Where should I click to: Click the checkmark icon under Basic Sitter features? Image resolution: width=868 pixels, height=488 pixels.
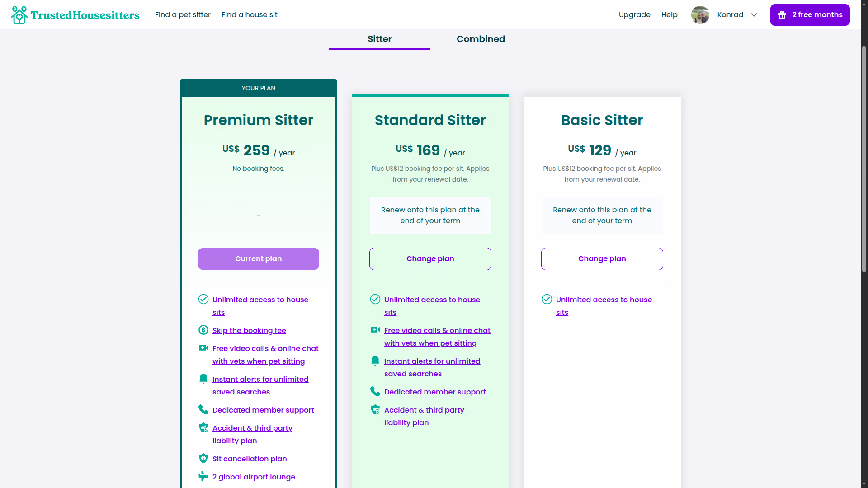point(547,299)
